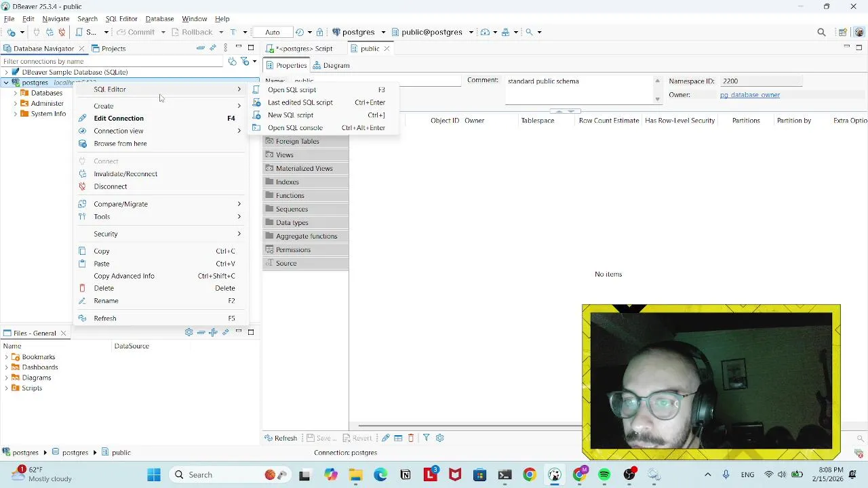Close the public editor tab

(387, 49)
